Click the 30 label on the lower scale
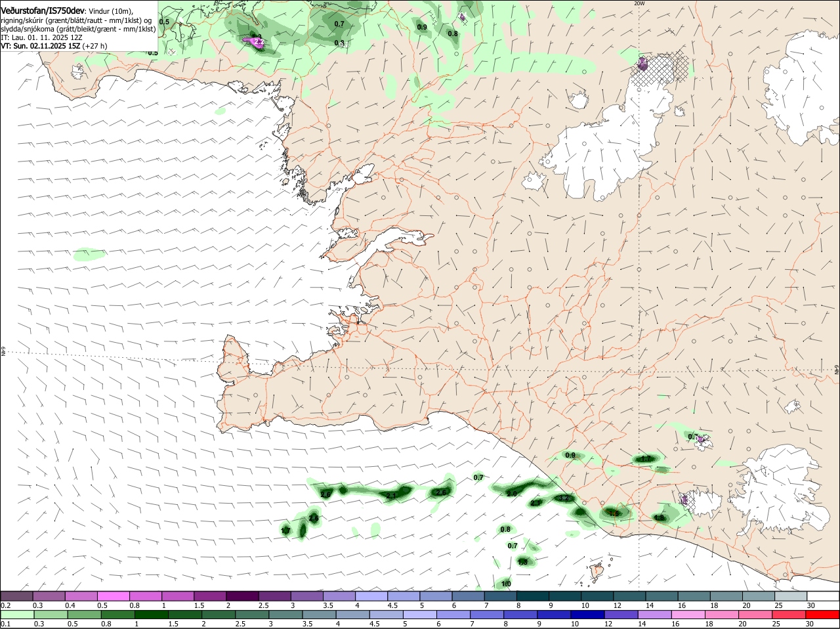840x629 pixels. point(810,624)
